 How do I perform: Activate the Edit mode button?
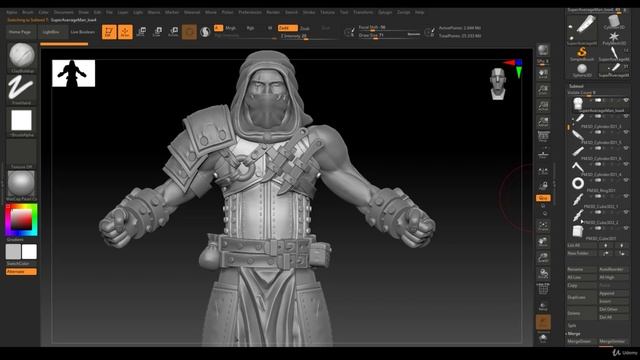[109, 32]
